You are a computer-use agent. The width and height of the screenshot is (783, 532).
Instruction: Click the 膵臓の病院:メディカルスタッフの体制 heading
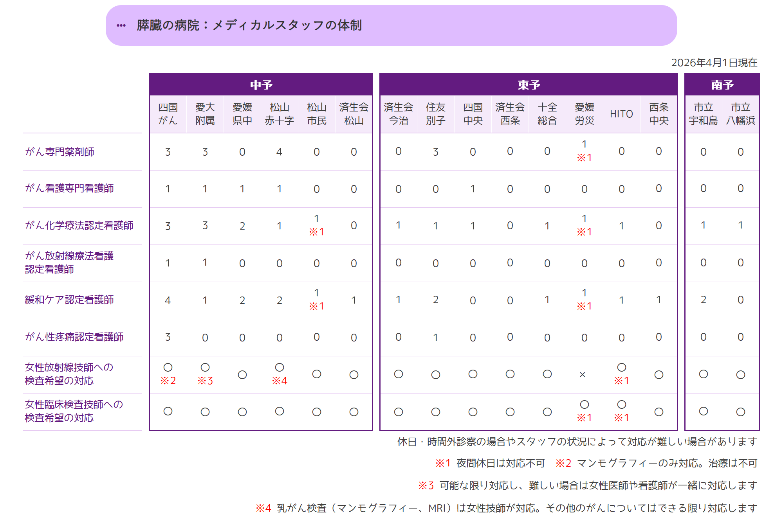click(x=249, y=25)
